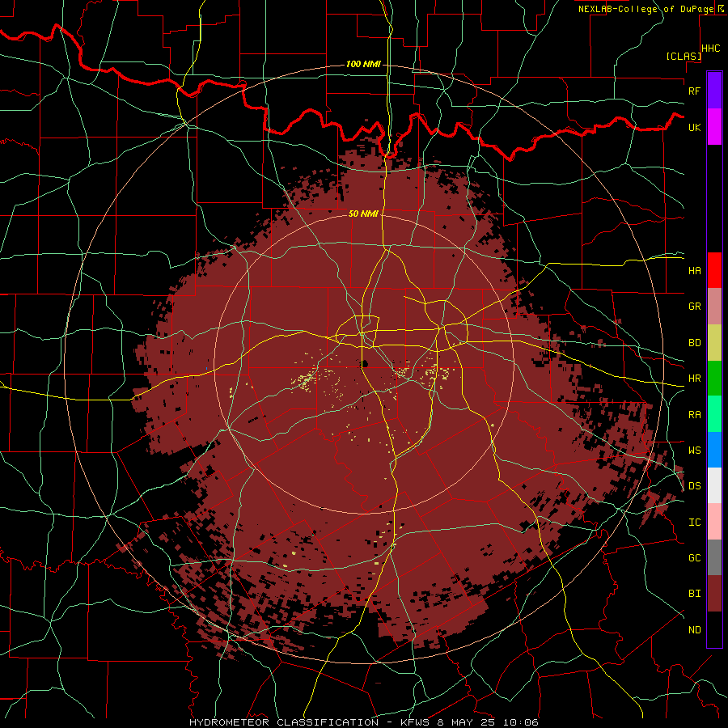The width and height of the screenshot is (728, 728).
Task: Select the BD legend label
Action: 694,343
